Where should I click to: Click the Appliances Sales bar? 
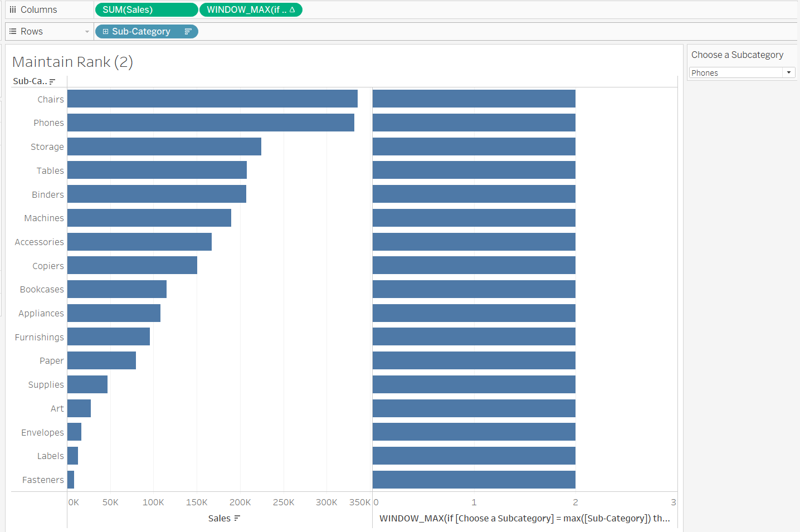114,313
